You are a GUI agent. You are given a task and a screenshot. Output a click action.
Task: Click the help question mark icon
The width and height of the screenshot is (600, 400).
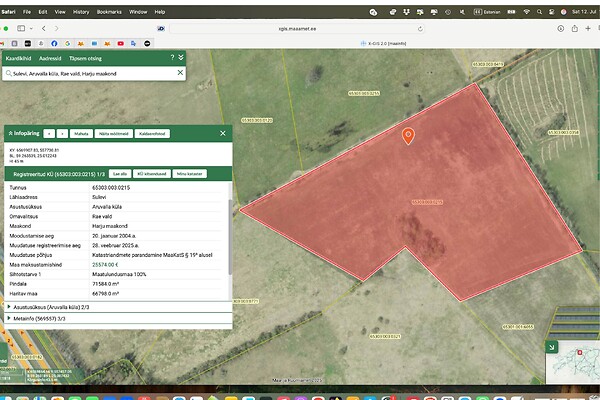(171, 58)
